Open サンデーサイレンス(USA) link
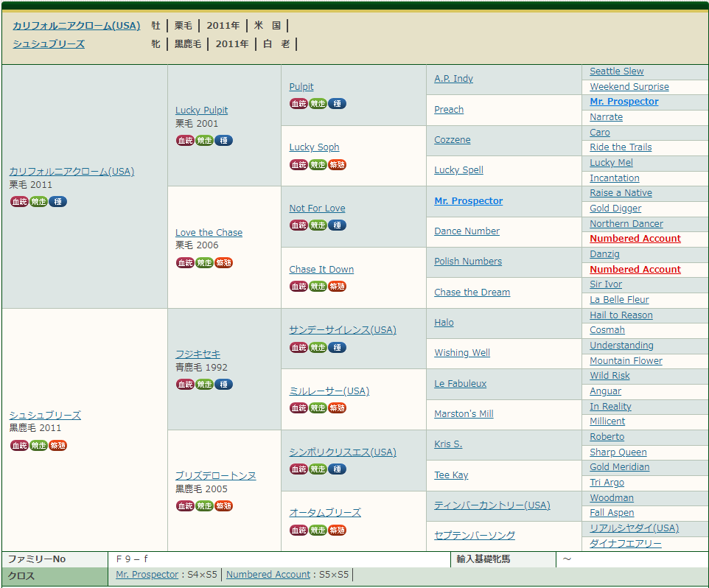709x588 pixels. (343, 330)
